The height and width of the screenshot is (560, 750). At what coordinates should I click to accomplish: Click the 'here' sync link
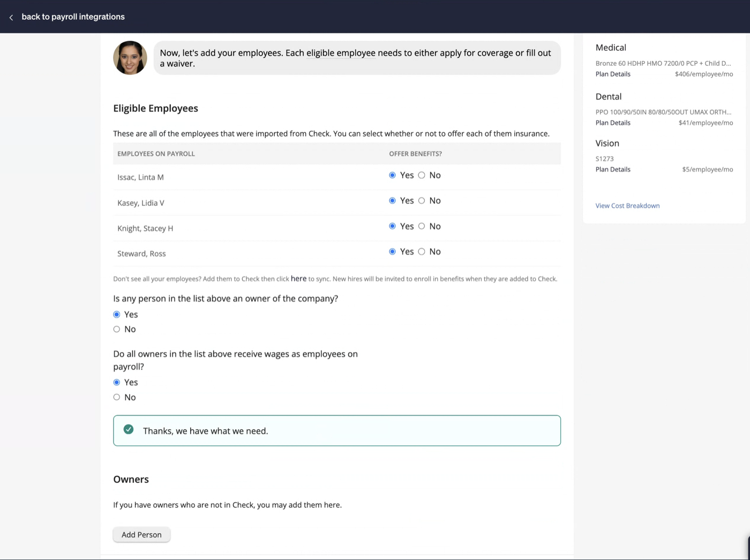tap(298, 279)
